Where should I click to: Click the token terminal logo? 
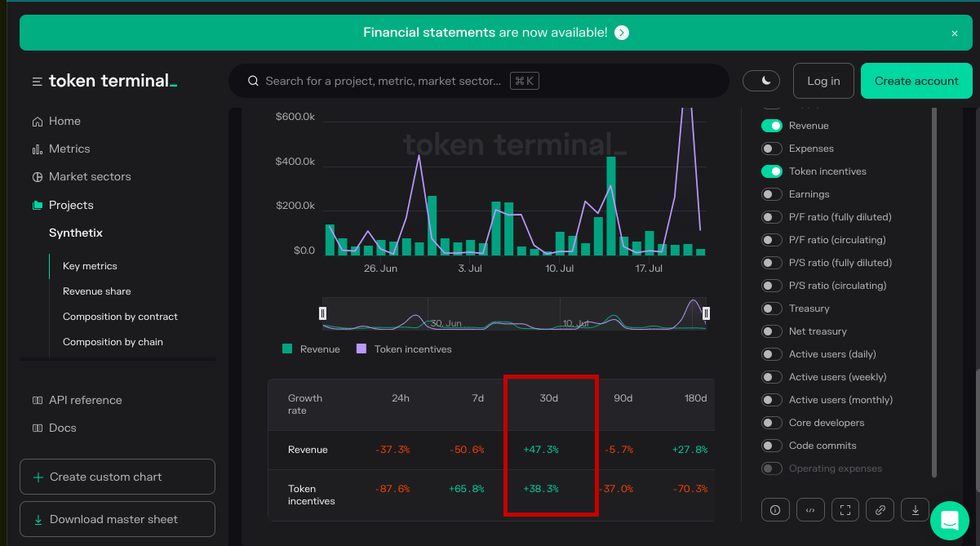coord(113,81)
